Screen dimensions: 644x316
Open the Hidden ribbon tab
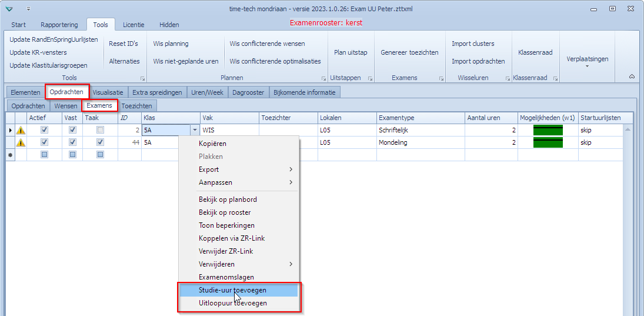click(x=169, y=25)
